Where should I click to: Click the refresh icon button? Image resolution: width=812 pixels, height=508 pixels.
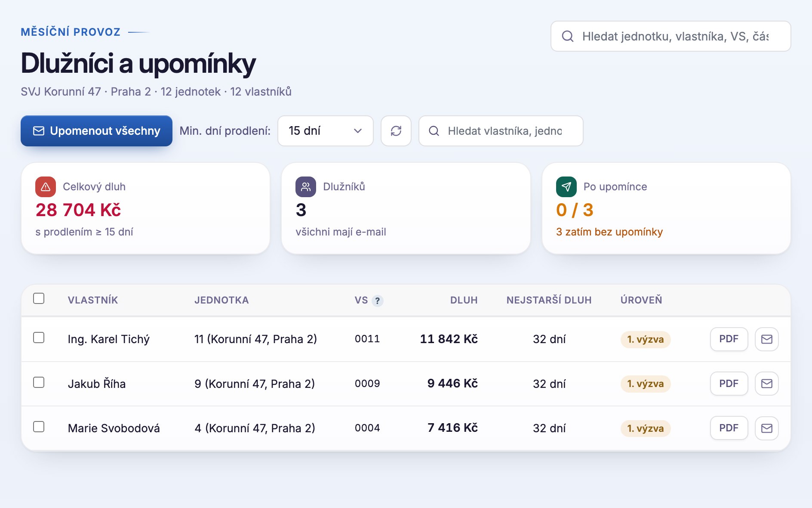coord(396,131)
